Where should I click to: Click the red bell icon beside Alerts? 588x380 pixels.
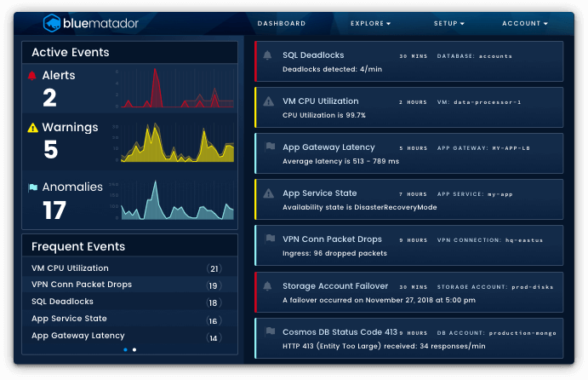click(32, 76)
